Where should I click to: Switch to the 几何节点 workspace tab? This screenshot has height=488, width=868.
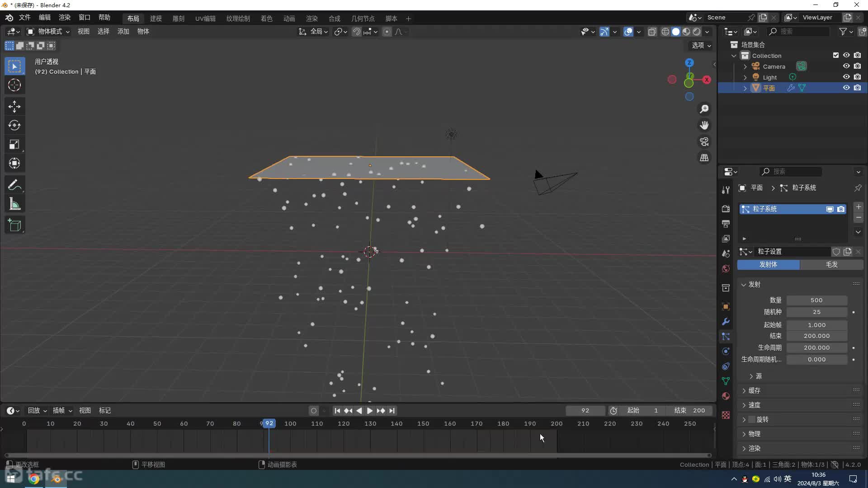tap(363, 19)
